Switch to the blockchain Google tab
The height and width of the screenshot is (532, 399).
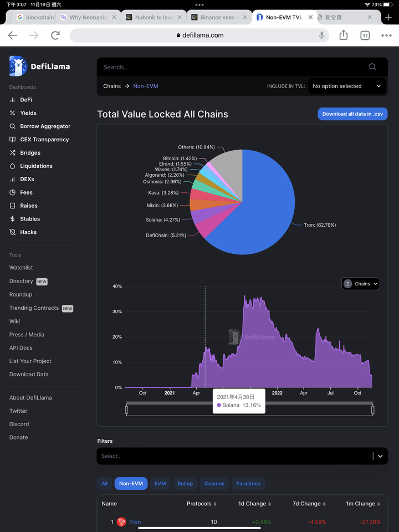click(35, 17)
